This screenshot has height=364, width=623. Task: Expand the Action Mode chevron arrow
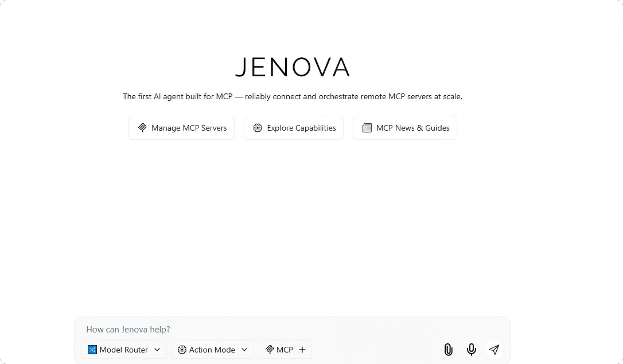[244, 350]
